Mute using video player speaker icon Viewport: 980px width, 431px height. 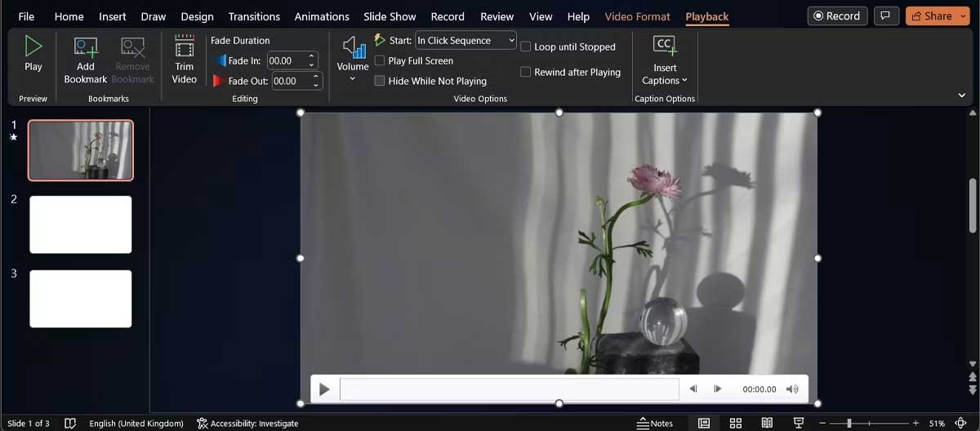[791, 389]
